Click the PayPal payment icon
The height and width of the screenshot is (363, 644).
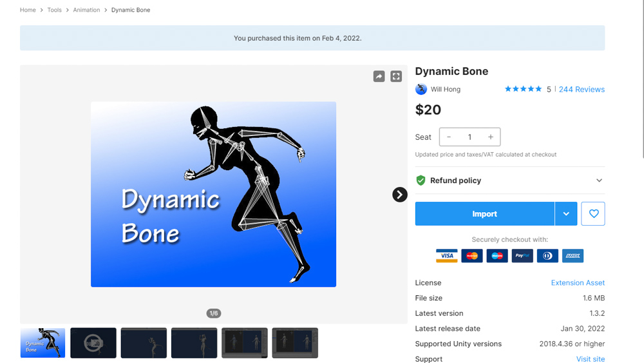pos(522,256)
